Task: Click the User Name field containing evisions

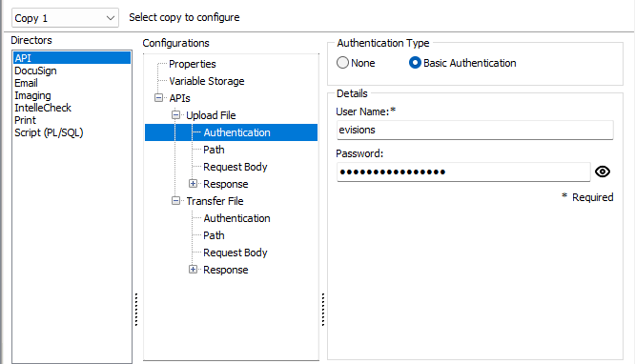Action: (x=475, y=130)
